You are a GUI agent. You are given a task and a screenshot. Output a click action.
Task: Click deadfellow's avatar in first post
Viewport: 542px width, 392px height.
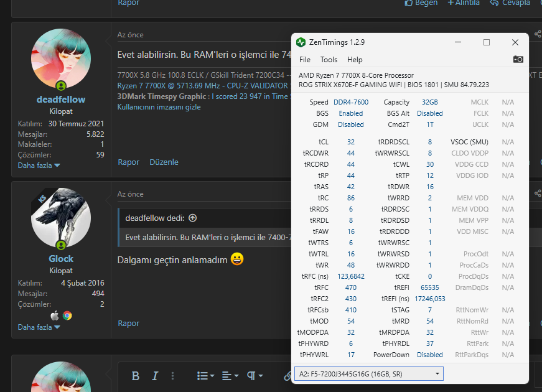(x=61, y=58)
